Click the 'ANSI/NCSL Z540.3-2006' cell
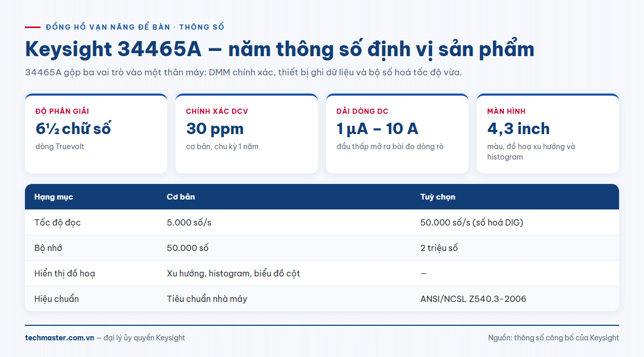The width and height of the screenshot is (644, 357). click(473, 299)
